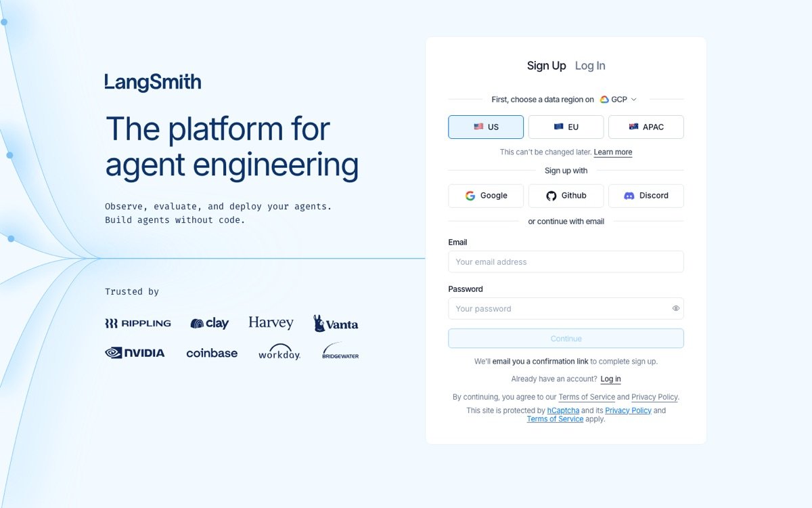The height and width of the screenshot is (508, 812).
Task: Click the GCP cloud icon
Action: [x=604, y=100]
